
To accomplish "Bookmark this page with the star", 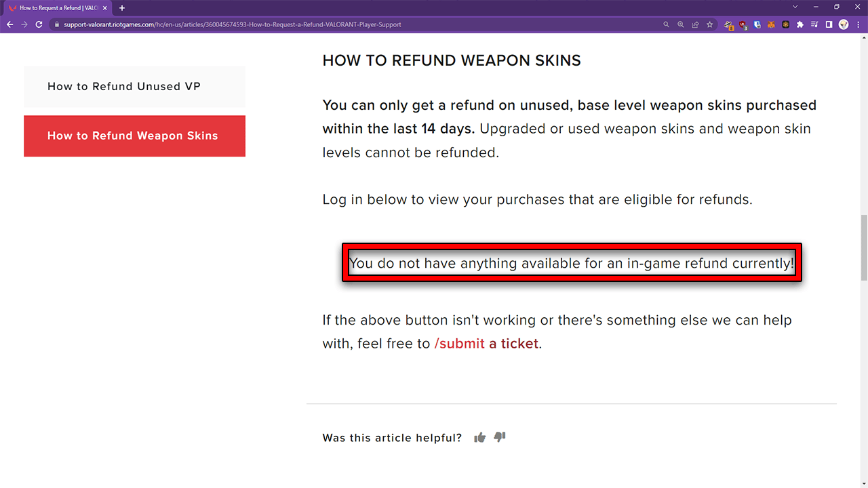I will [710, 24].
